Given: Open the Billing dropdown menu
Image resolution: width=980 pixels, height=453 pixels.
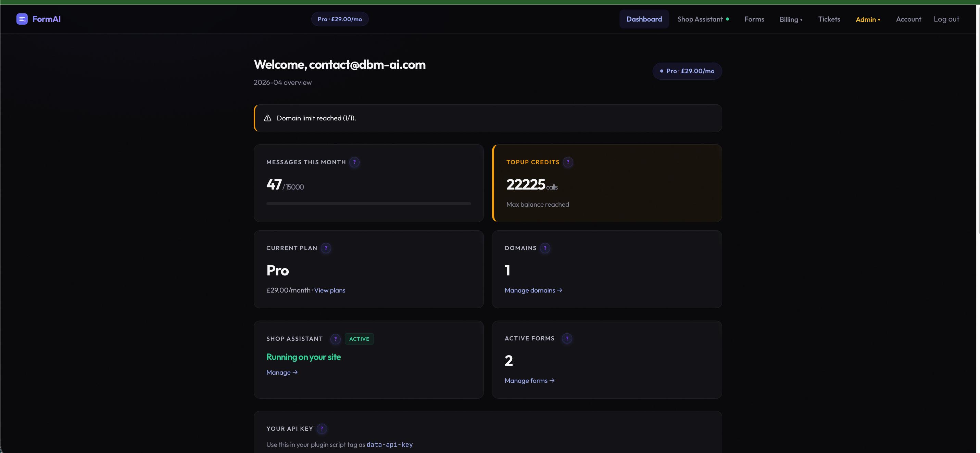Looking at the screenshot, I should [791, 19].
